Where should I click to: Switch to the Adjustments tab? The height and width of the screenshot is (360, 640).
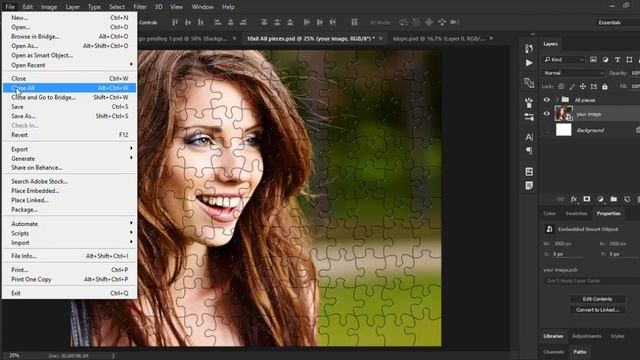point(587,336)
